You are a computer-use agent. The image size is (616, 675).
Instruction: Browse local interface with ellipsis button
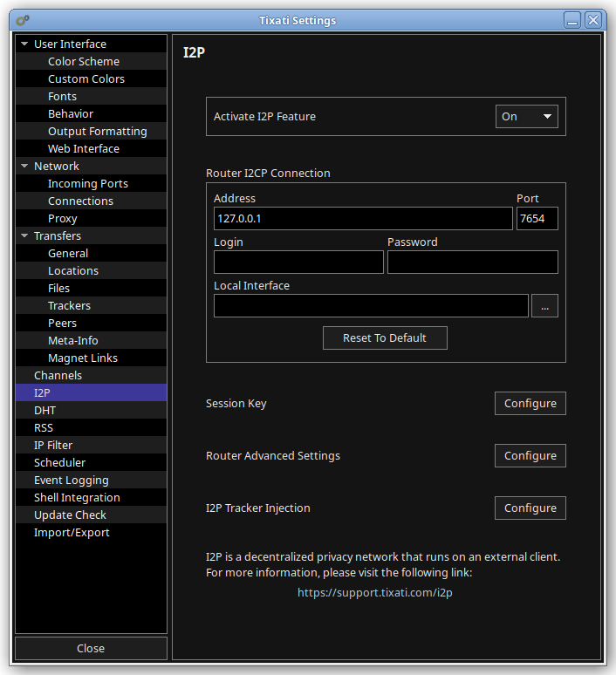tap(544, 305)
